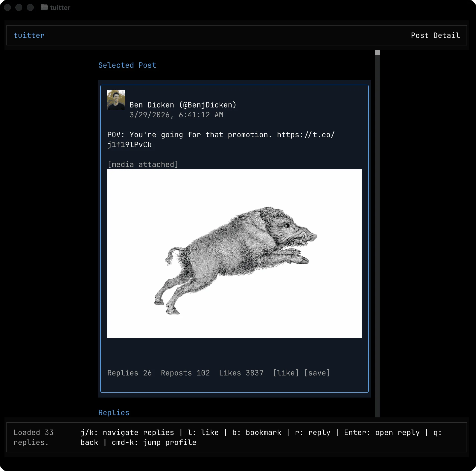Click the 'Post Detail' header label
This screenshot has width=476, height=471.
tap(435, 35)
